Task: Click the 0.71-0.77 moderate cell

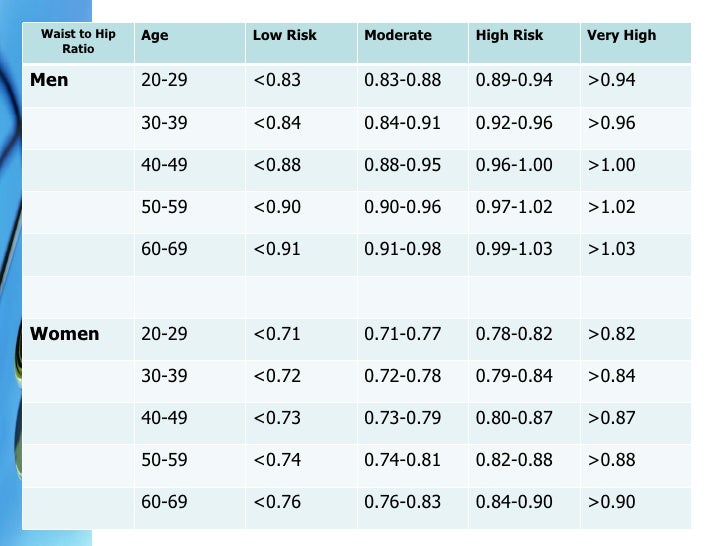Action: click(403, 334)
